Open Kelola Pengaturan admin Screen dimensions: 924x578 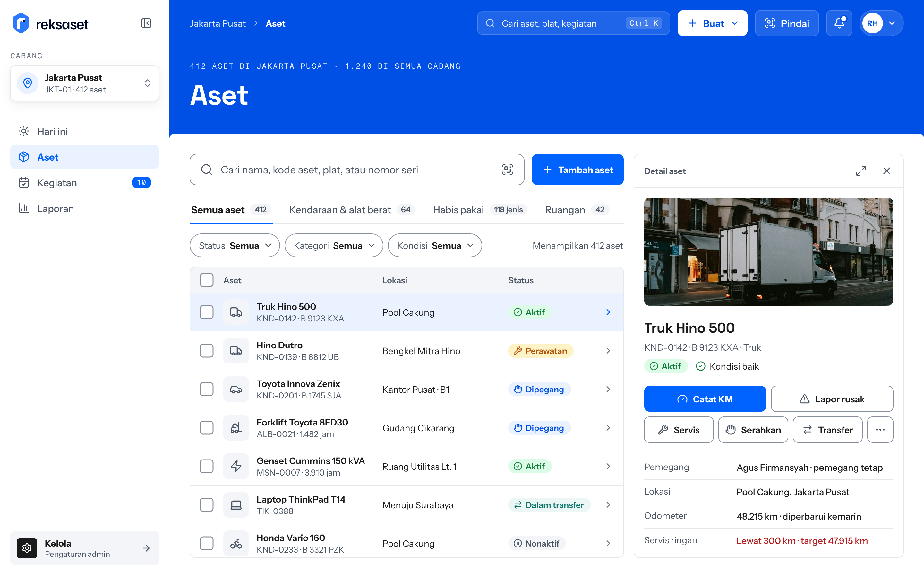[x=84, y=548]
